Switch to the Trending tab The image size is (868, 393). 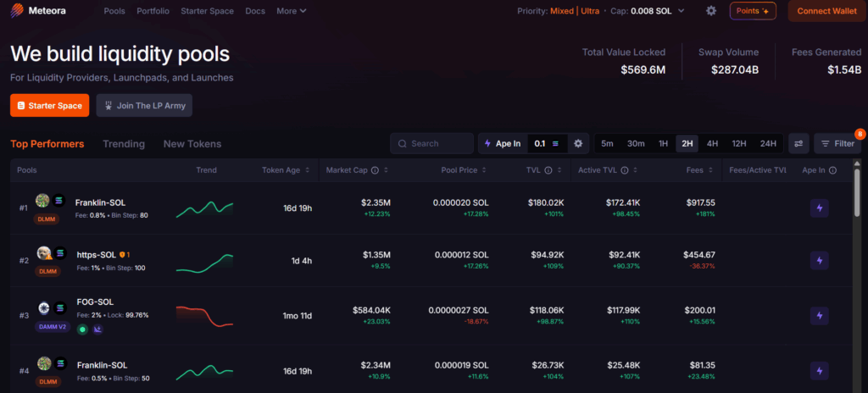click(x=124, y=144)
